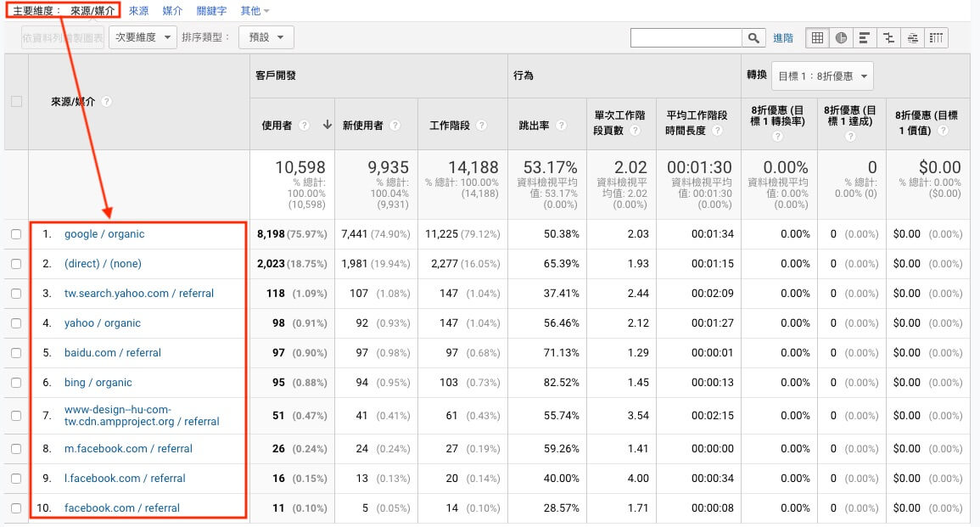Screen dimensions: 980x527
Task: Check the google / organic row checkbox
Action: (16, 234)
